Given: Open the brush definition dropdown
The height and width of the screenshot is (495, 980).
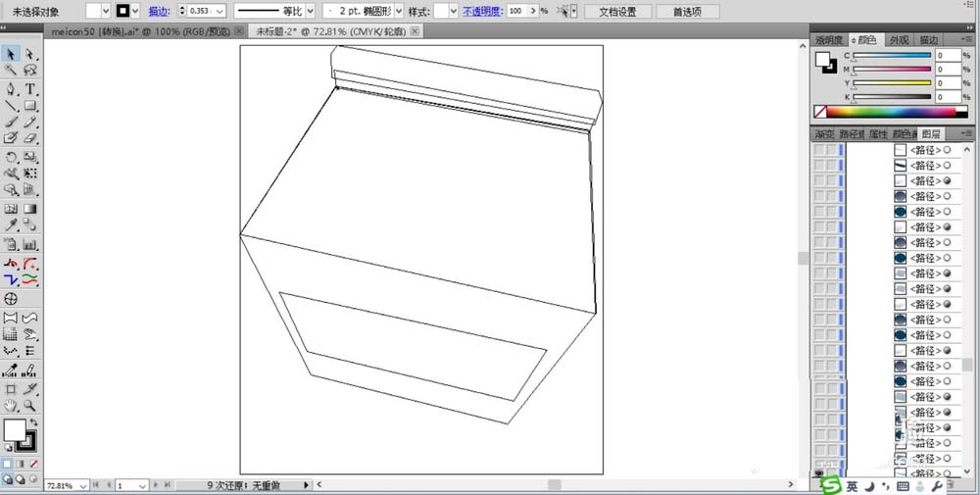Looking at the screenshot, I should point(399,11).
